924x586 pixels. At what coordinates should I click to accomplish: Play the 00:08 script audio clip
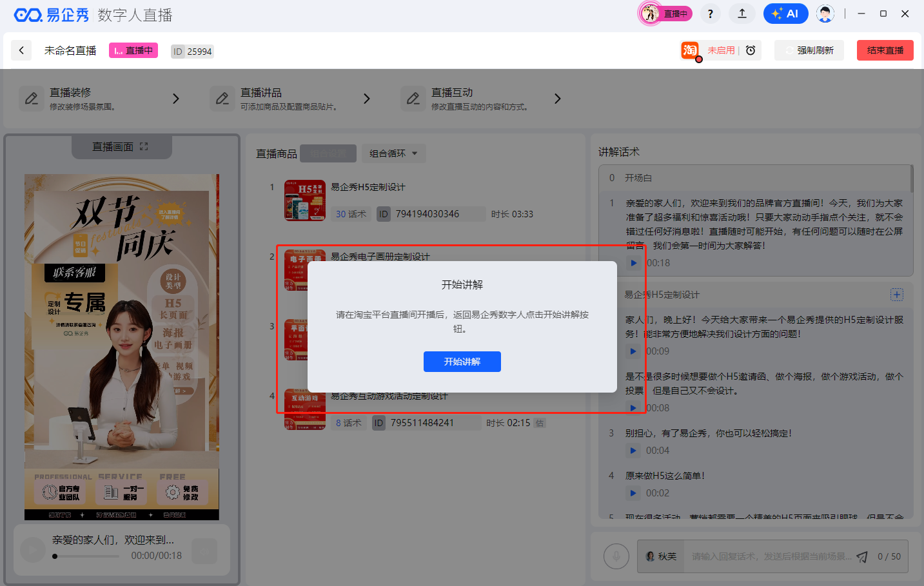pyautogui.click(x=633, y=408)
